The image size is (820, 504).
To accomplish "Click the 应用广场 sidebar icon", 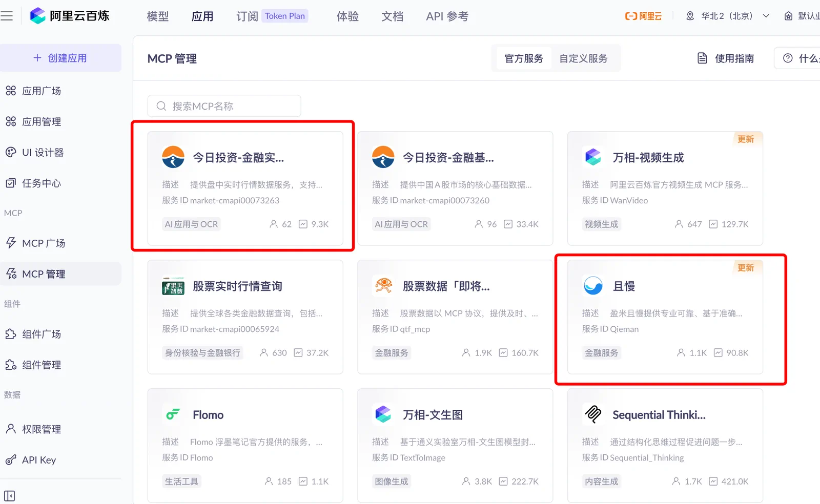I will 11,91.
